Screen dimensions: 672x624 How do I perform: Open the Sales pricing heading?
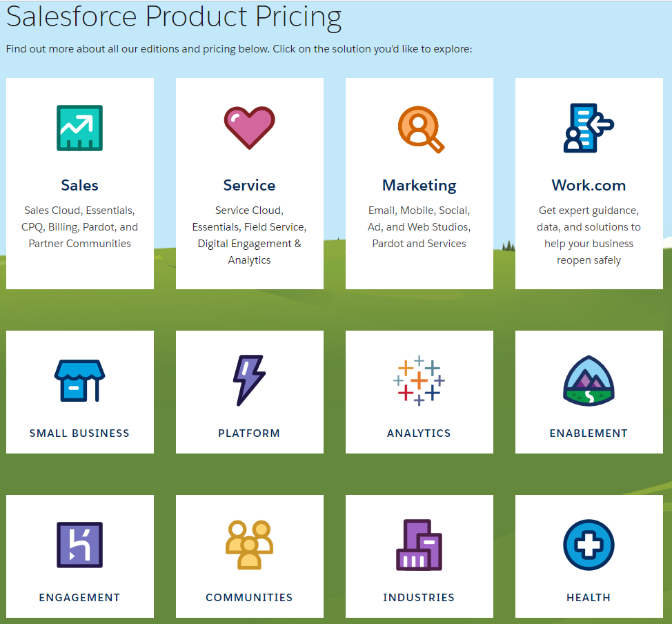(x=79, y=185)
